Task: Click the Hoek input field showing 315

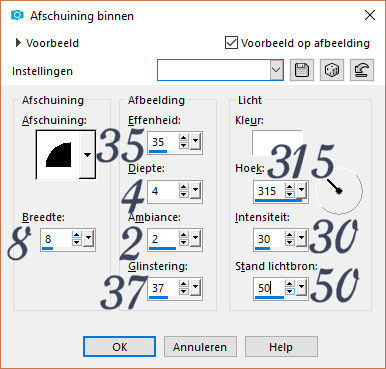Action: [269, 191]
